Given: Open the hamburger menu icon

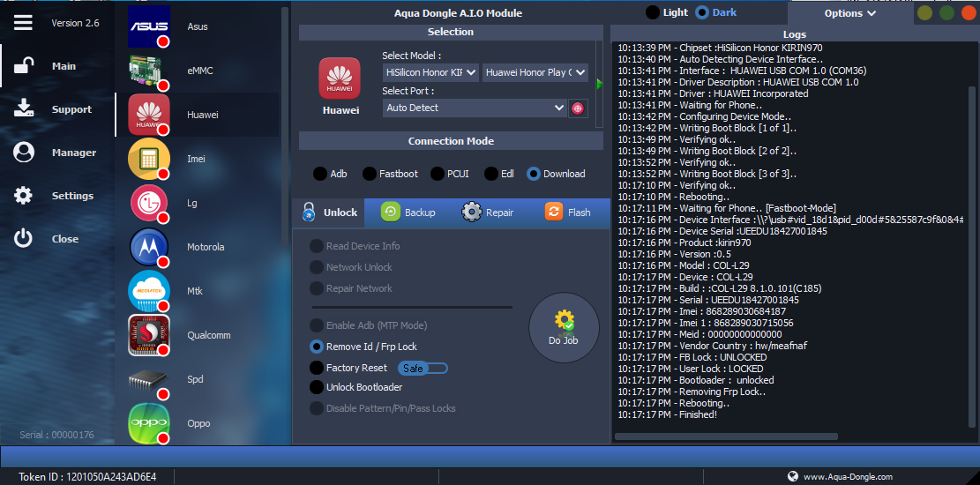Looking at the screenshot, I should [23, 23].
